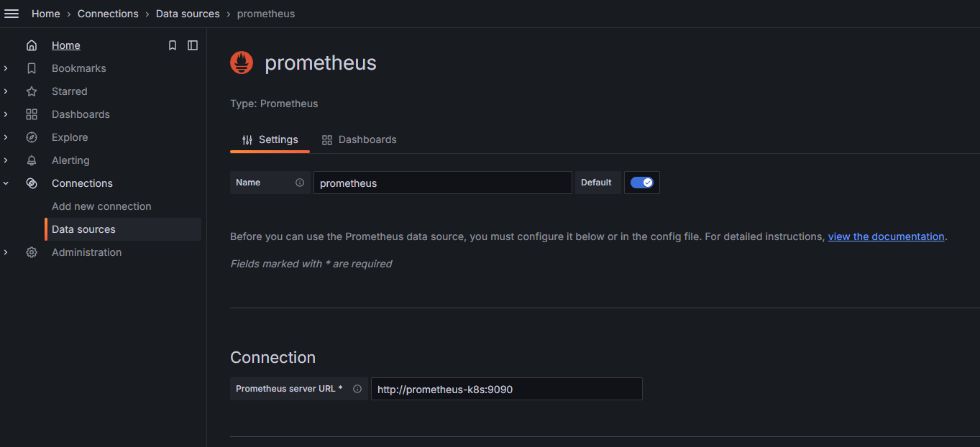Click the Alerting bell icon

[32, 160]
